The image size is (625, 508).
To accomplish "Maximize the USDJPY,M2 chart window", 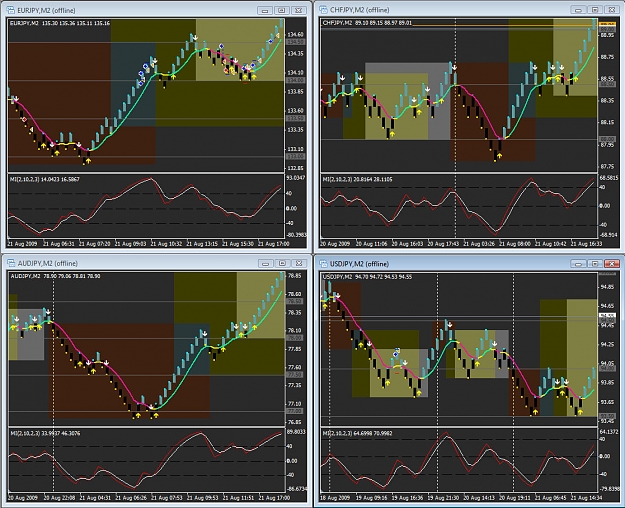I will pyautogui.click(x=595, y=264).
